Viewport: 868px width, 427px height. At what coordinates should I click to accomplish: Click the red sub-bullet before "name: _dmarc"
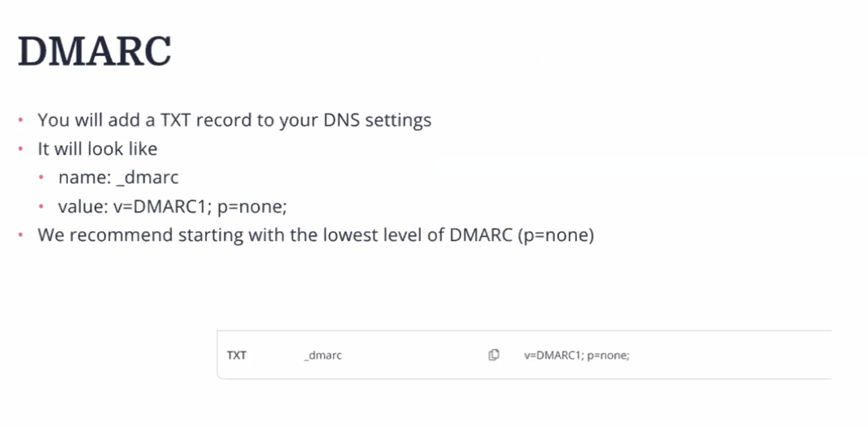coord(41,177)
